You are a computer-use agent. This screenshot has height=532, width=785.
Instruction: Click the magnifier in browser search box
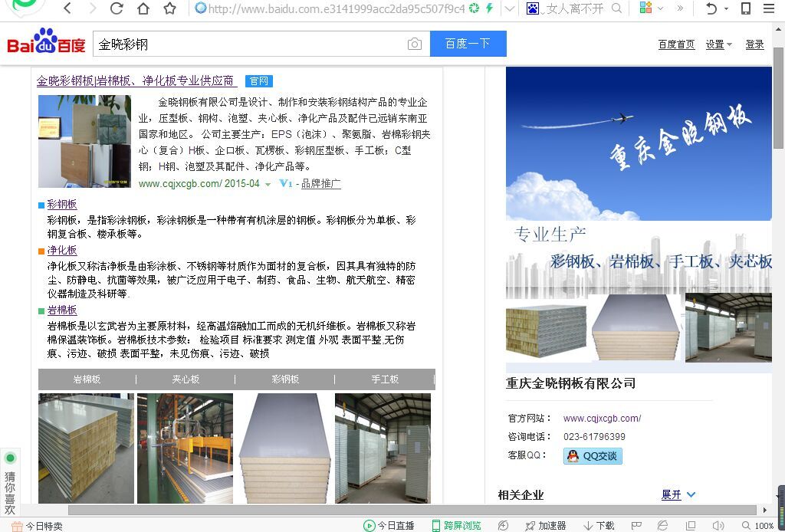617,8
